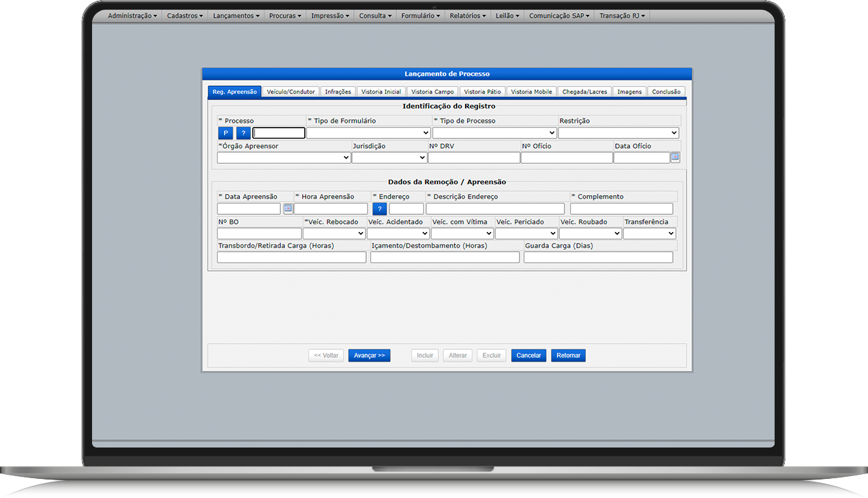The image size is (868, 498).
Task: Click the Nº Ofício input field
Action: 567,158
